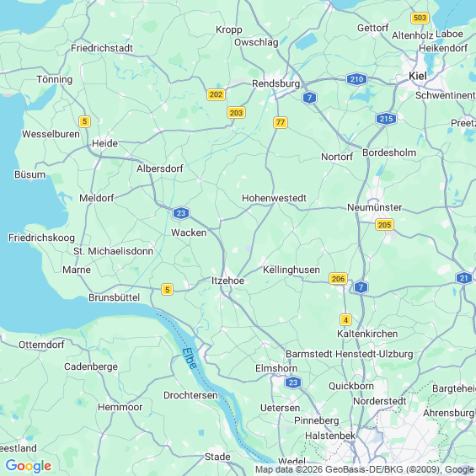Click the Brunsbüttel town label
Screen dimensions: 476x476
[114, 297]
